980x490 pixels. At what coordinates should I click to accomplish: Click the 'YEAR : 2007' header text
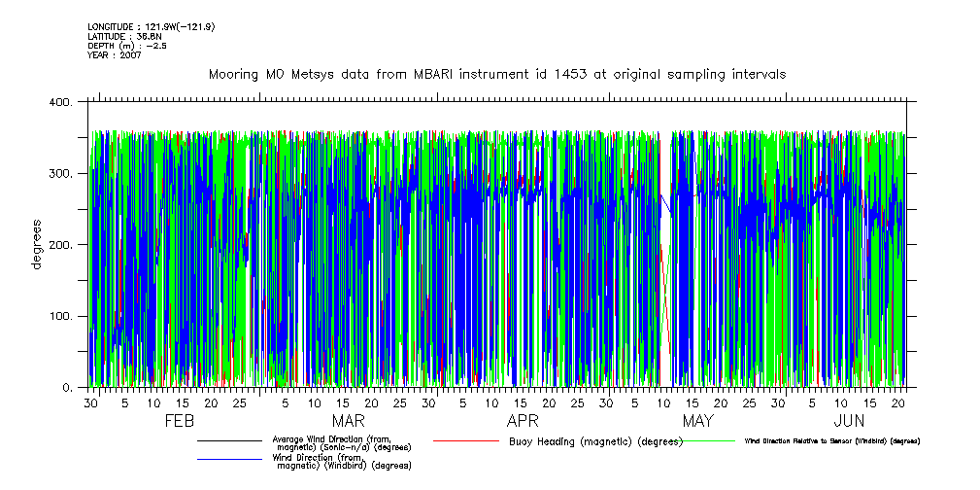[115, 55]
